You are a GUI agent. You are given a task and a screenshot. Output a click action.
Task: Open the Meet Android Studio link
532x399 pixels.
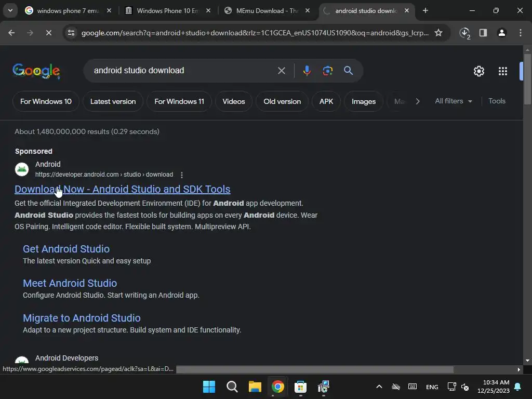70,283
